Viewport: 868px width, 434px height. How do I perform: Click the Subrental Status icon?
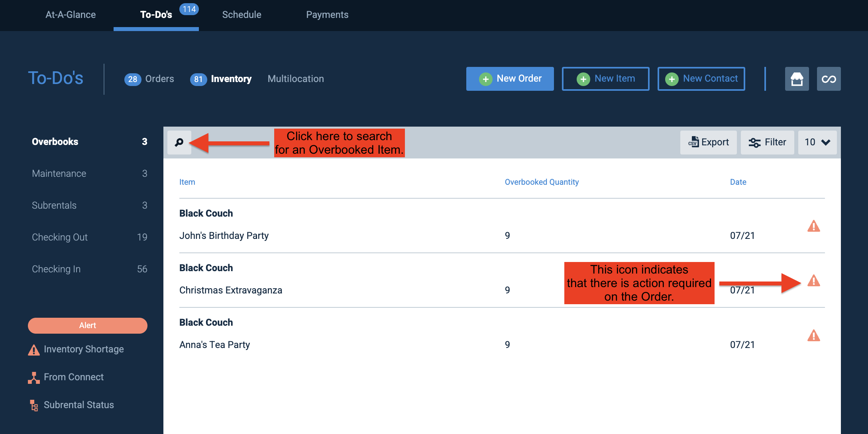[34, 405]
